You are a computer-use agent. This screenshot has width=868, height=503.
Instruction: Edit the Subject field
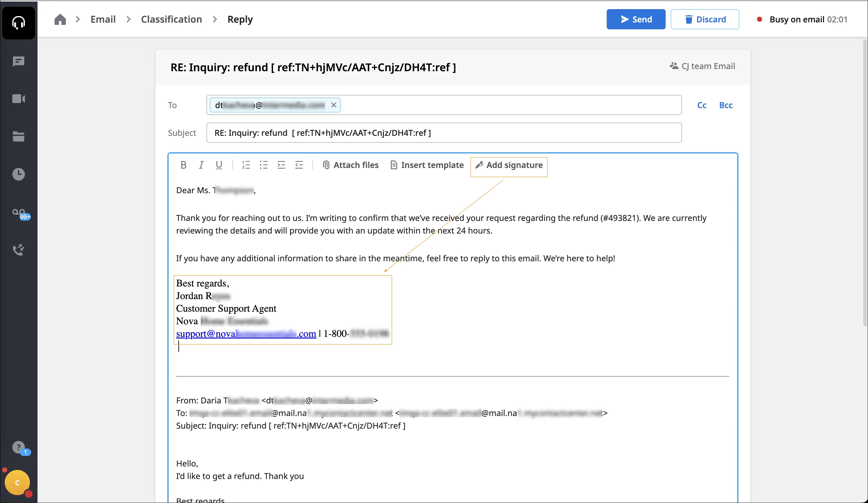click(x=444, y=133)
